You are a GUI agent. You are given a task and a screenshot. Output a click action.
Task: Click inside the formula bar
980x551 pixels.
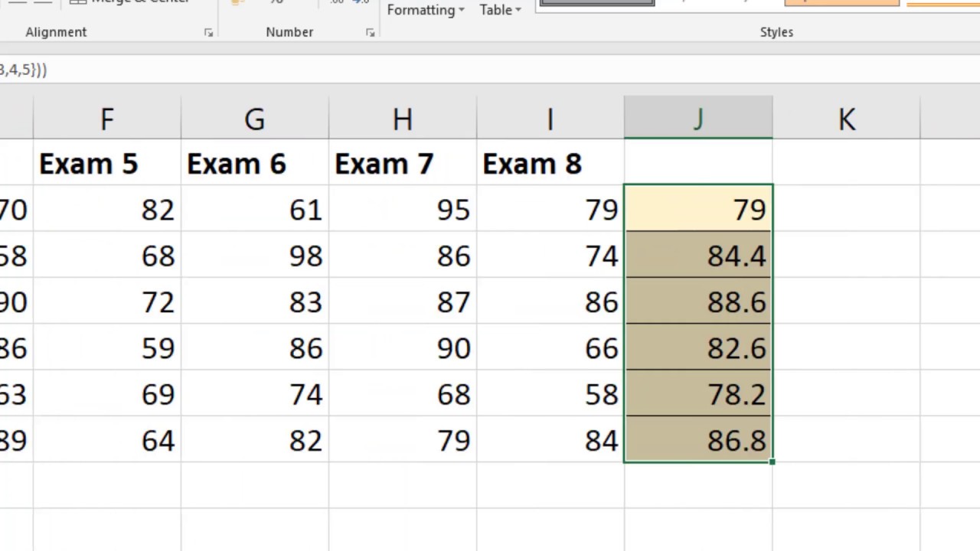point(459,70)
